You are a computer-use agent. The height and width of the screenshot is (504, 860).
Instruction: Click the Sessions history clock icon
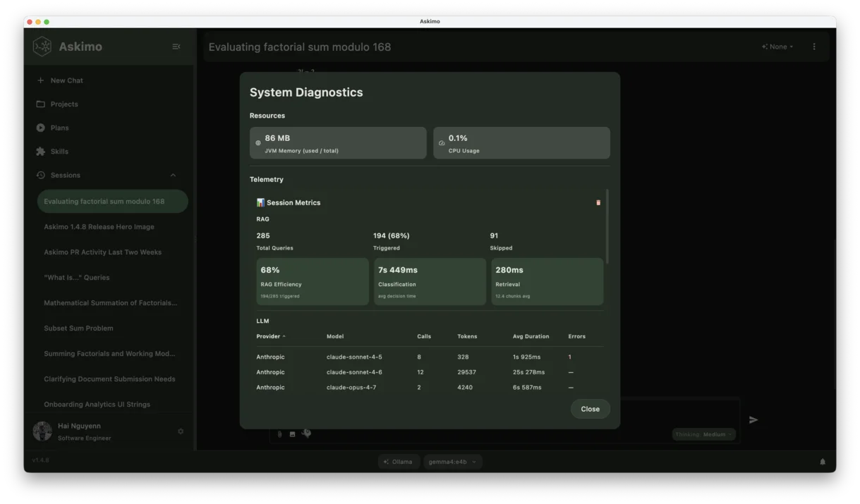40,175
